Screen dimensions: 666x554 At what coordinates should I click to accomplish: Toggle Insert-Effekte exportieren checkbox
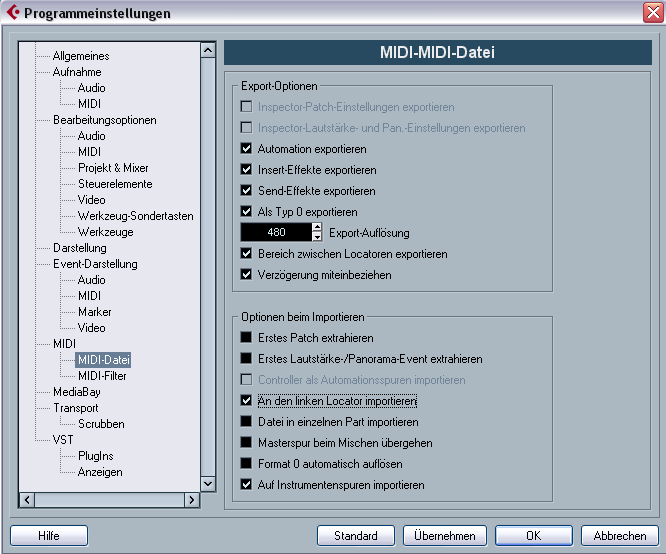[246, 169]
